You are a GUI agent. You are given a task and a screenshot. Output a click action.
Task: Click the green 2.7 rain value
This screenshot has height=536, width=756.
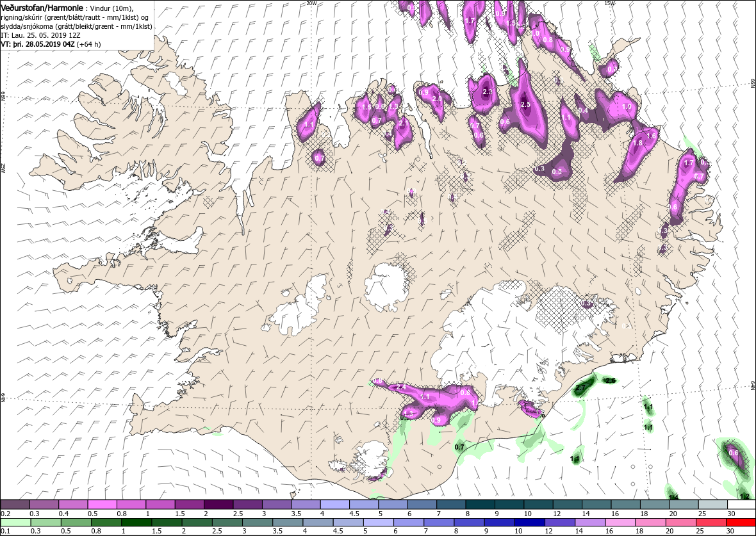click(x=580, y=387)
